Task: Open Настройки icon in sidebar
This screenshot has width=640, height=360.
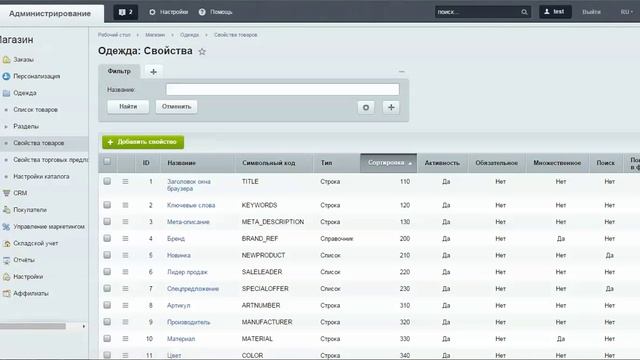Action: (6, 277)
